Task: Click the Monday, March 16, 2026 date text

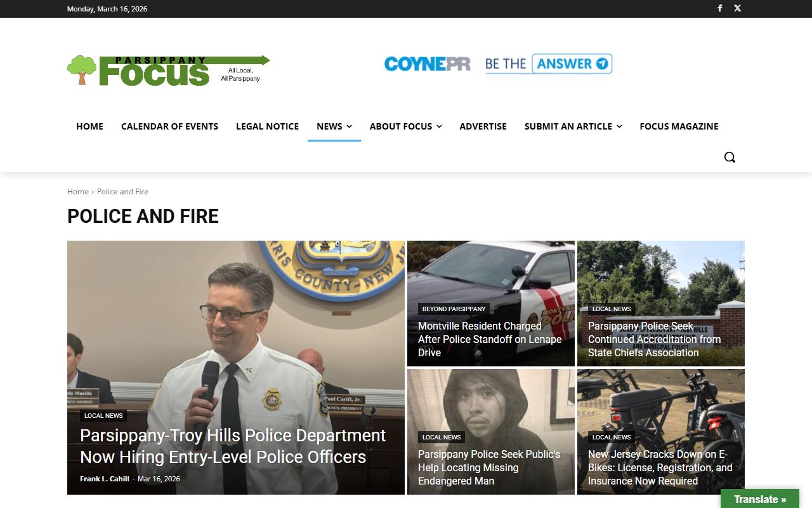Action: coord(107,9)
